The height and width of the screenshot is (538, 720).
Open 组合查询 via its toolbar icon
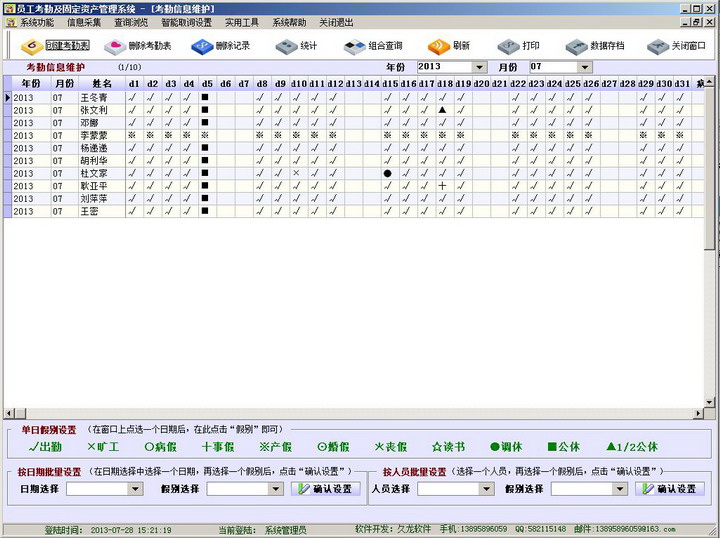tap(354, 46)
